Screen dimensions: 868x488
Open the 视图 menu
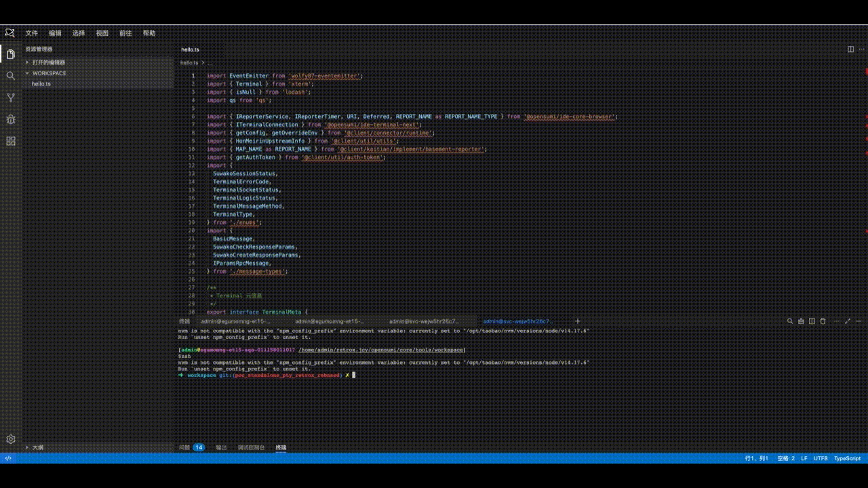point(102,33)
